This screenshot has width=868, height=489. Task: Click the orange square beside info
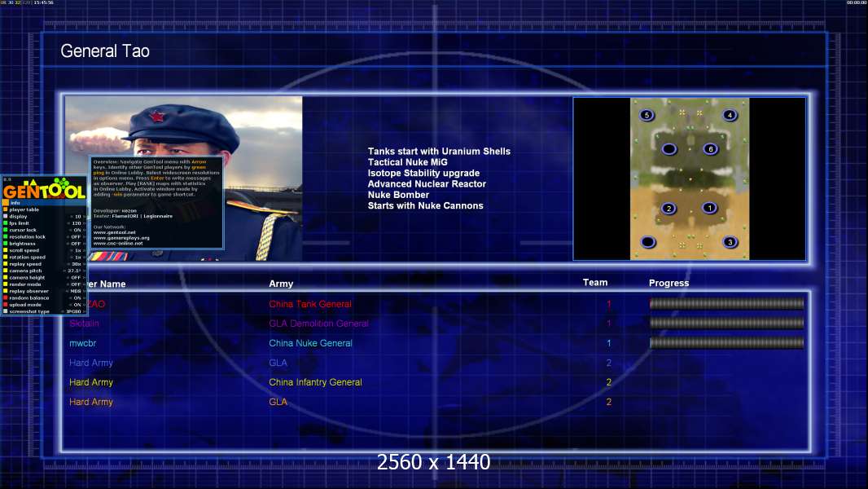(x=6, y=203)
